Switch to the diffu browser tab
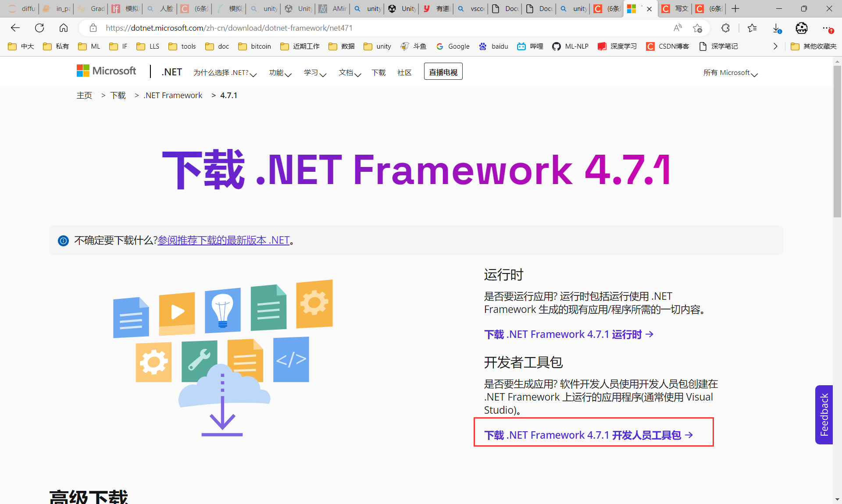The image size is (842, 504). 22,9
